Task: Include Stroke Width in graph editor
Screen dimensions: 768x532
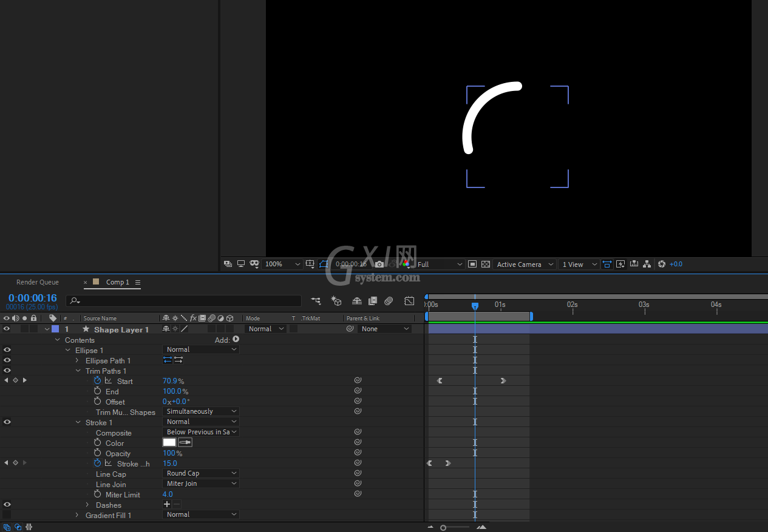Action: [108, 463]
